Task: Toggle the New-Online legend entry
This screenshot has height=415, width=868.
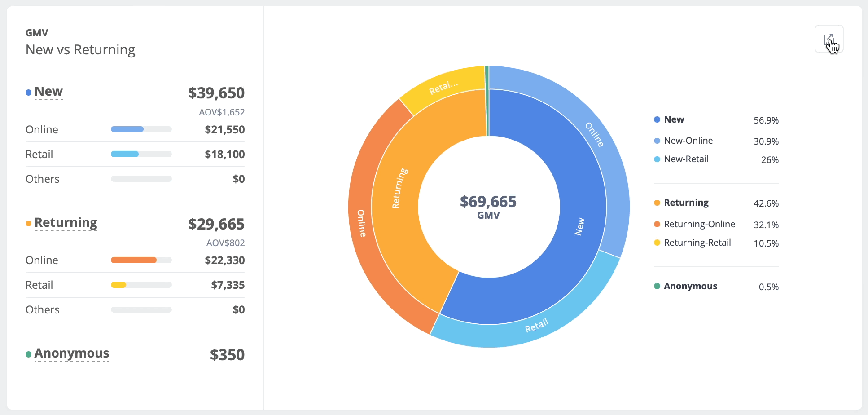Action: (688, 141)
